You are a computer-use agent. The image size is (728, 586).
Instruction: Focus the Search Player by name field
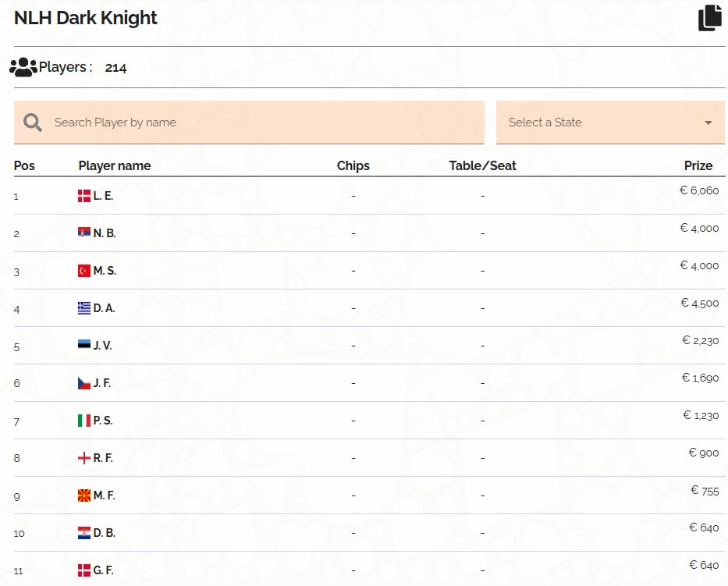point(257,123)
